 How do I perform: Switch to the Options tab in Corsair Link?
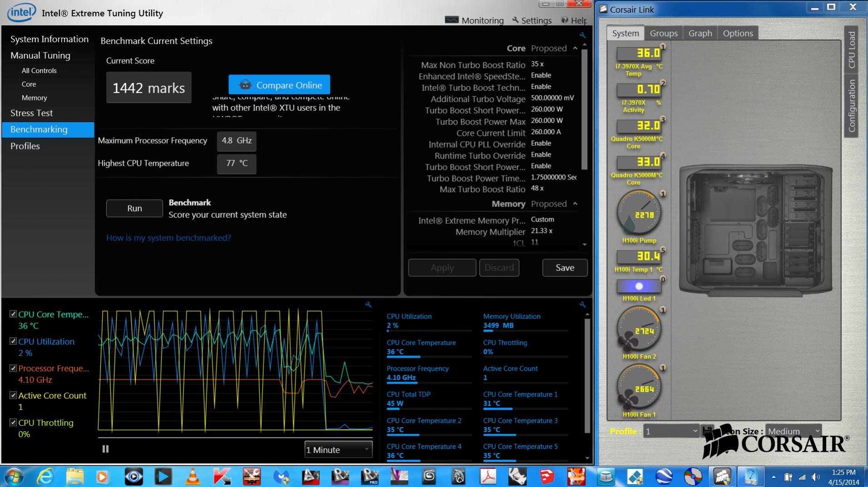[x=738, y=33]
